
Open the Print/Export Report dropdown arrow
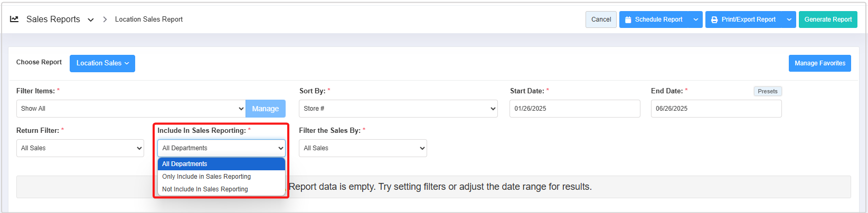(789, 20)
